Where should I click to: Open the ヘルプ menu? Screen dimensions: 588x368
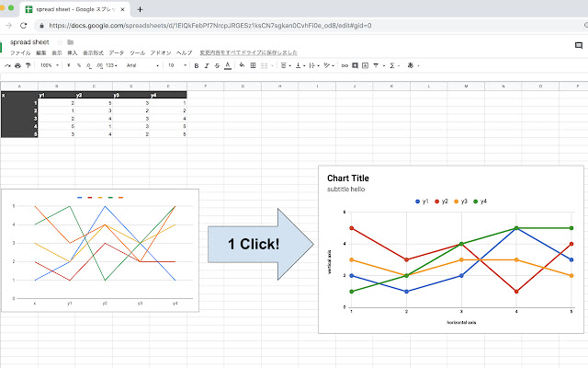click(x=184, y=53)
